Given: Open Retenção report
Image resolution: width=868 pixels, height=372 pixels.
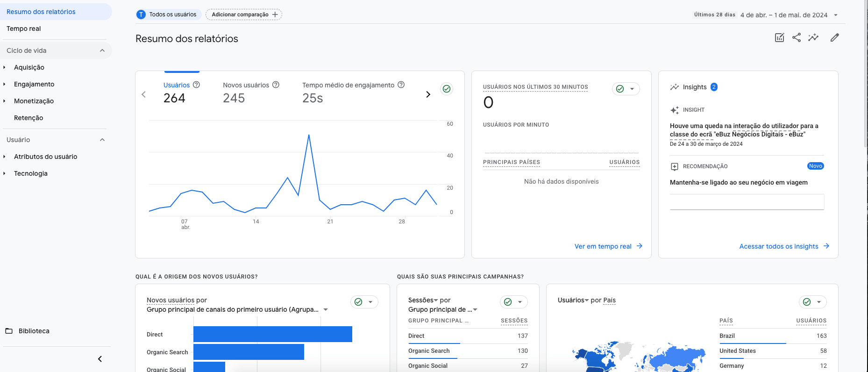Looking at the screenshot, I should tap(28, 118).
